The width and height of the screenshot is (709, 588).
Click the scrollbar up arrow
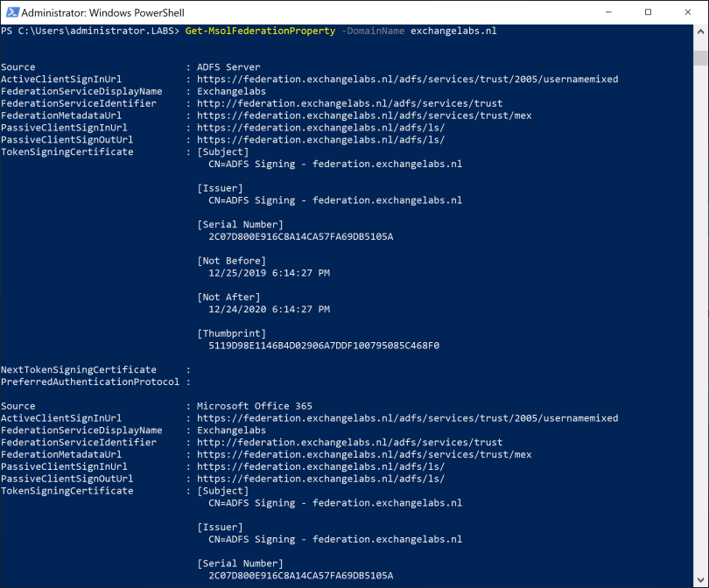[700, 31]
